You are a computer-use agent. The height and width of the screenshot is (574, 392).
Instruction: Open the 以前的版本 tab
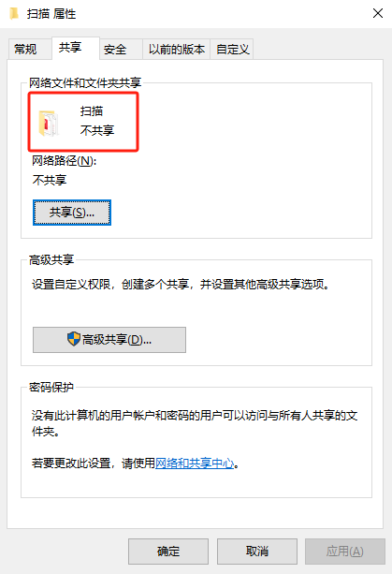pyautogui.click(x=177, y=50)
